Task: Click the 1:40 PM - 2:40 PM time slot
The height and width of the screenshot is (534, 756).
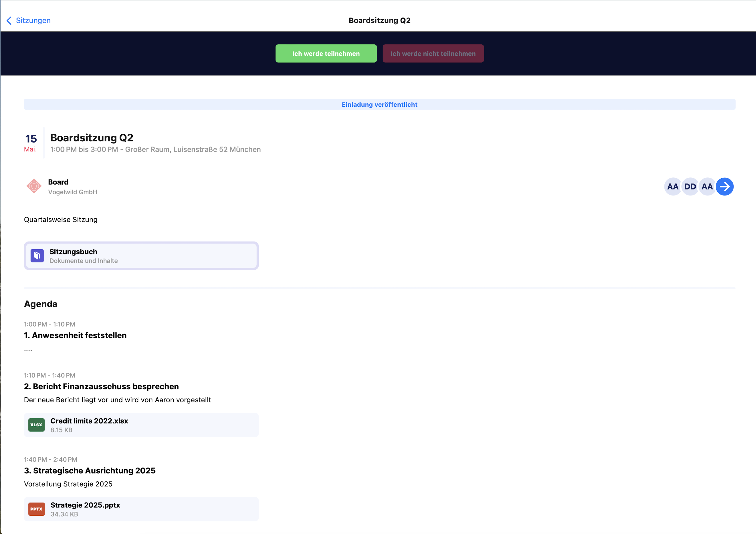Action: point(50,460)
